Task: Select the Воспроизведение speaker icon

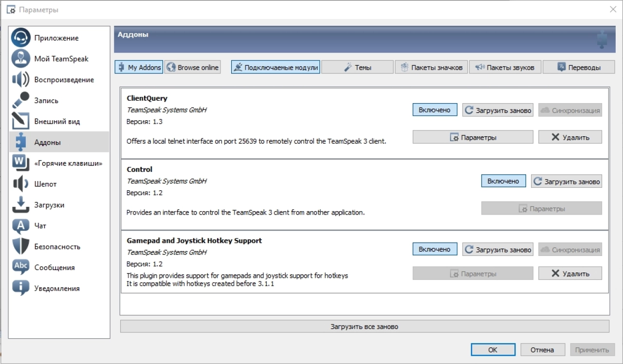Action: click(21, 79)
